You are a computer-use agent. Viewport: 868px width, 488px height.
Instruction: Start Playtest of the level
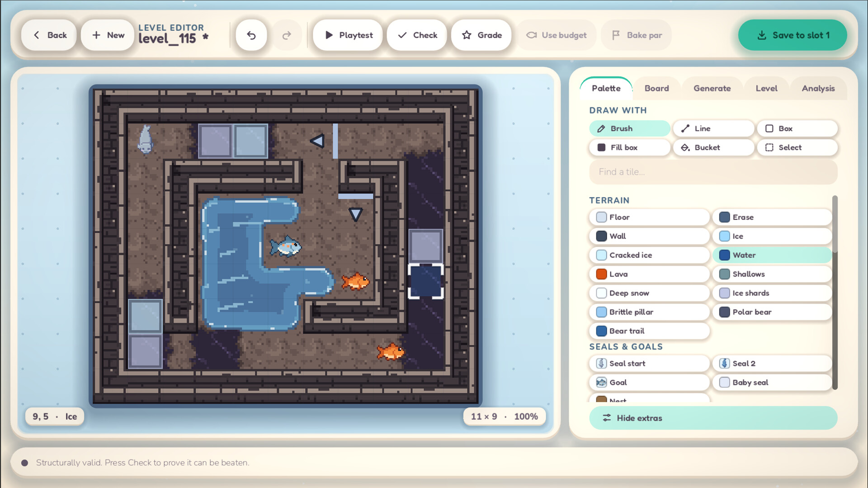pos(348,35)
